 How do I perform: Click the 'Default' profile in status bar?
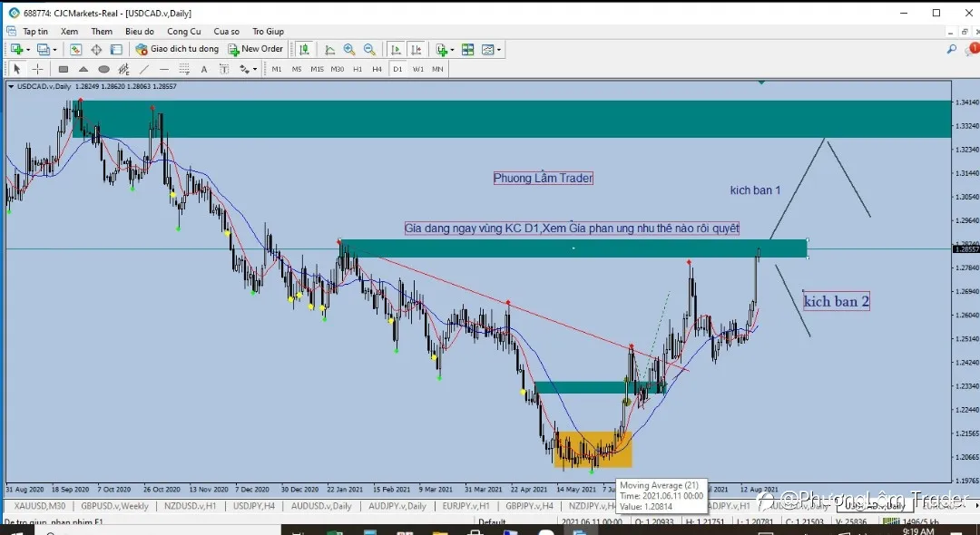pos(493,522)
